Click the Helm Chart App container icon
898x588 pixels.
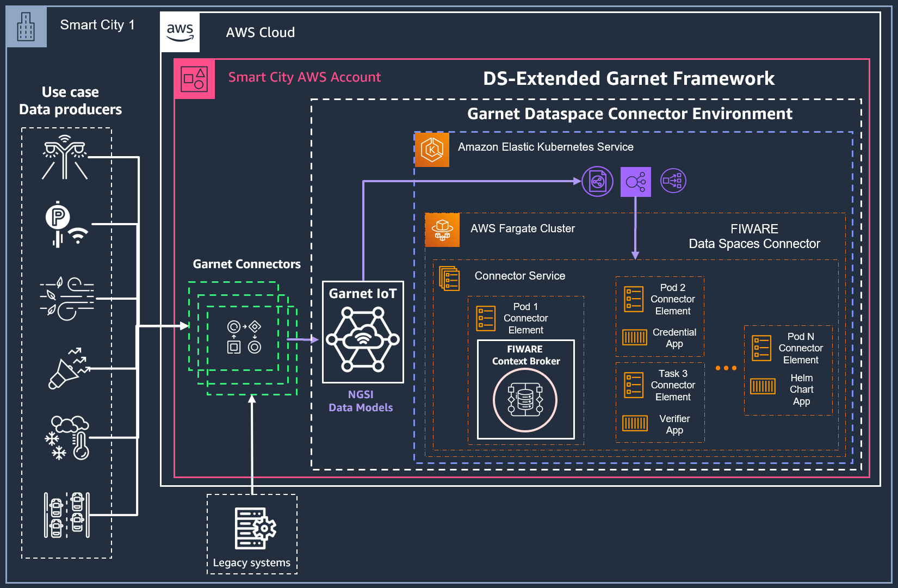763,386
